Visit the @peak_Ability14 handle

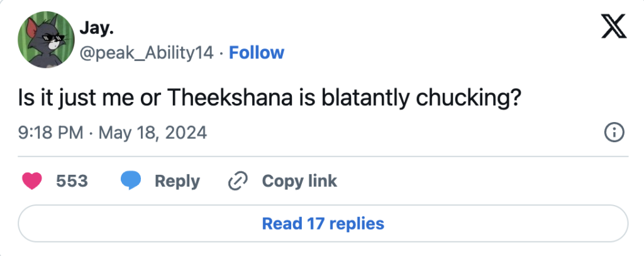pyautogui.click(x=147, y=53)
